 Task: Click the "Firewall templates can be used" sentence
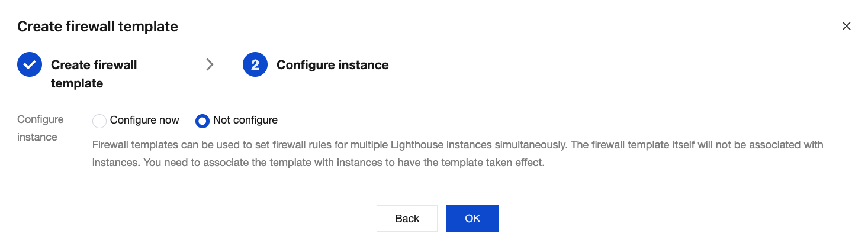[x=237, y=145]
